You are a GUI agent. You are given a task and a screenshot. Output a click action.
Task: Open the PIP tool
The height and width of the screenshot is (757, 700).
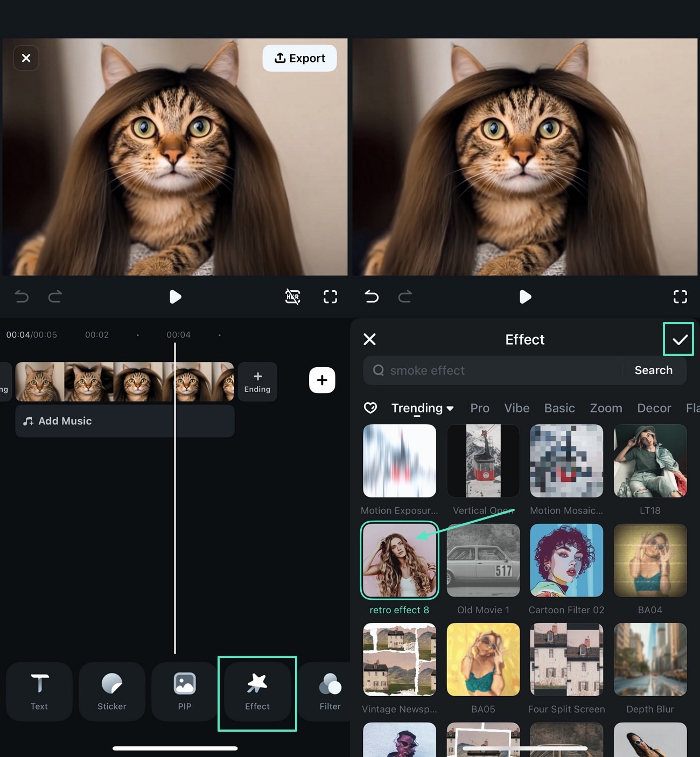(185, 692)
